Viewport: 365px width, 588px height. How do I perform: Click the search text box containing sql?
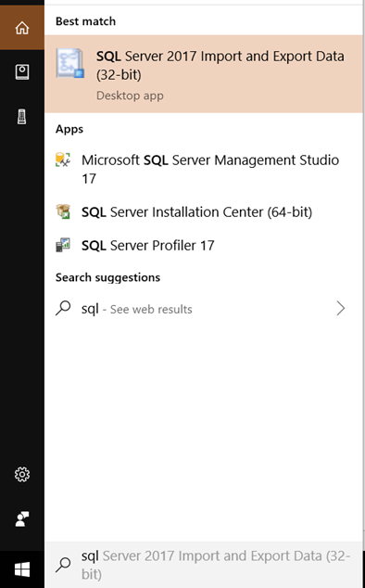204,565
